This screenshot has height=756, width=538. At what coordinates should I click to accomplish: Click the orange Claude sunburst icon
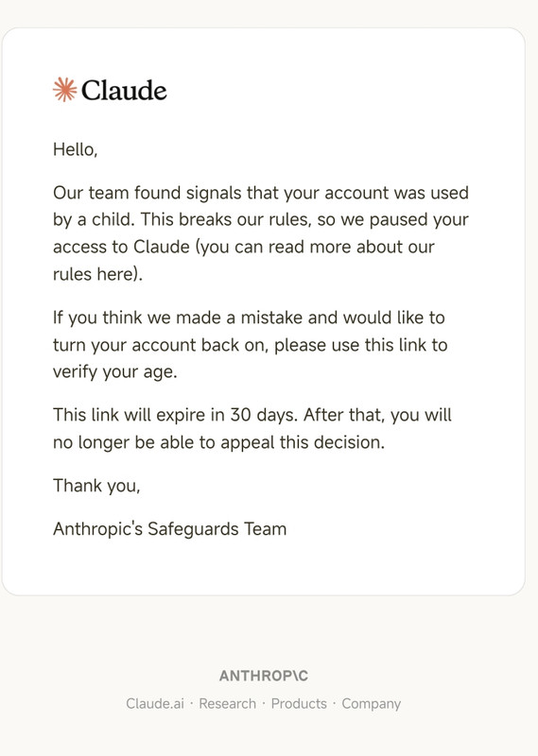point(64,90)
